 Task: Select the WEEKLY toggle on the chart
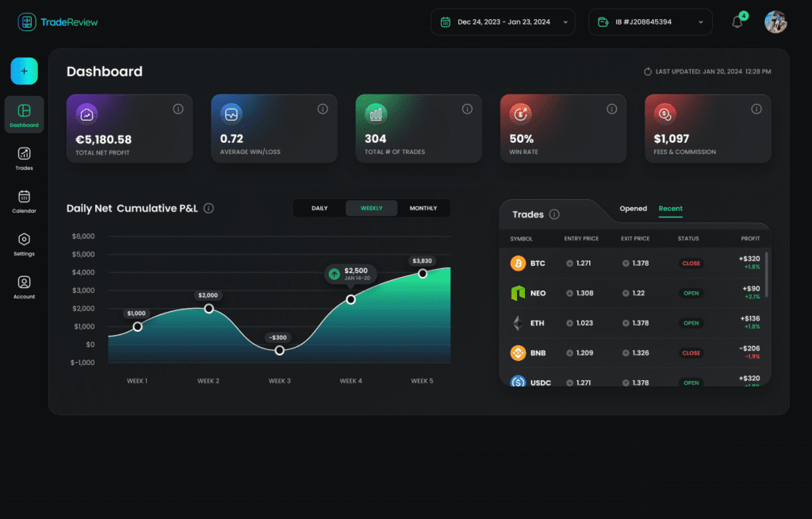(x=370, y=208)
